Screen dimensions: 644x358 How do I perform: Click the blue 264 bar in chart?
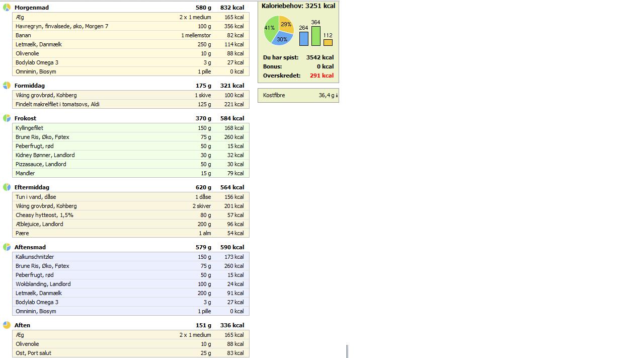pos(303,39)
